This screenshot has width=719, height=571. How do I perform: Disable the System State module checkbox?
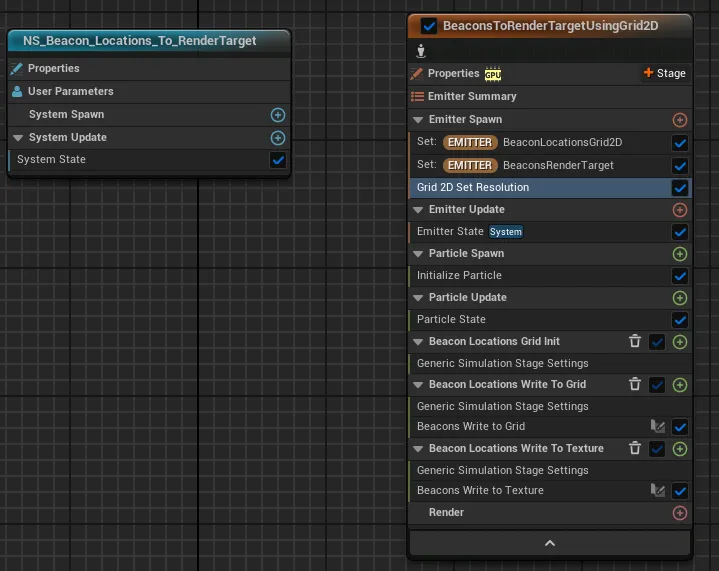pos(278,160)
